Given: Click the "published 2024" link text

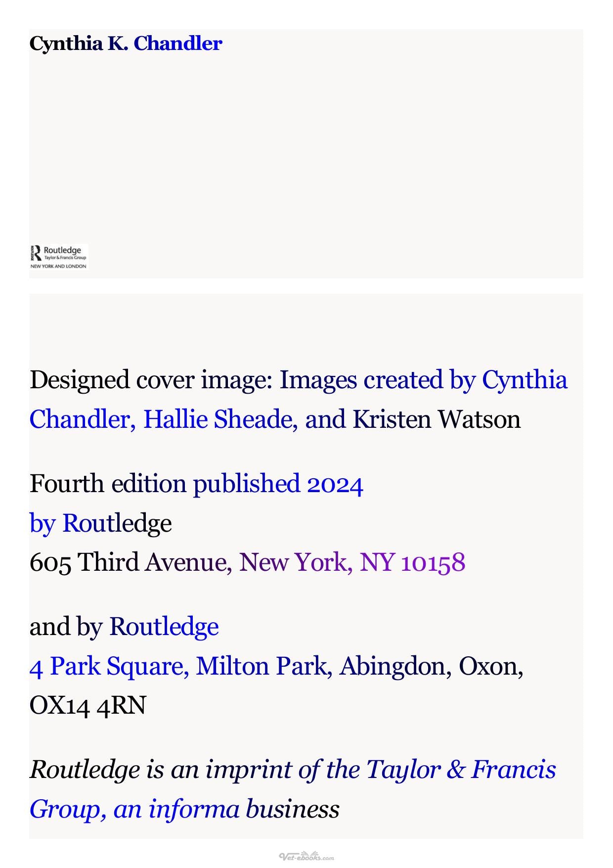Looking at the screenshot, I should coord(278,484).
